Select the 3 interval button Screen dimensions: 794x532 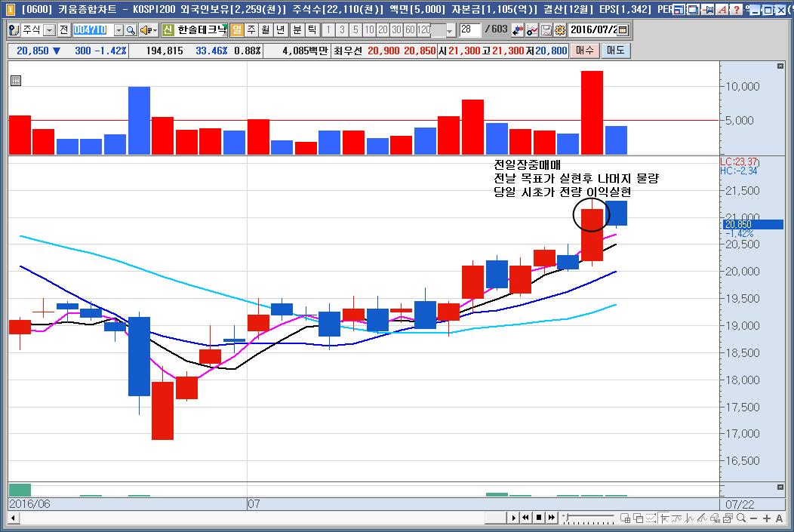pyautogui.click(x=343, y=30)
